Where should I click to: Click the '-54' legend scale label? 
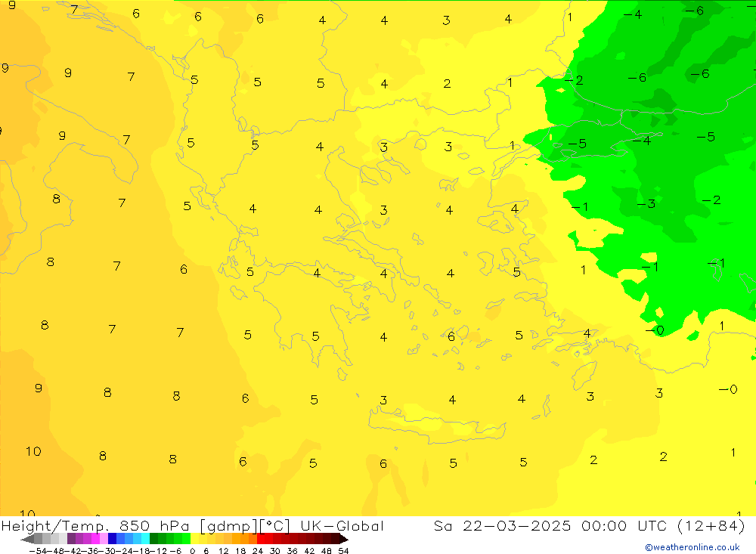(38, 551)
